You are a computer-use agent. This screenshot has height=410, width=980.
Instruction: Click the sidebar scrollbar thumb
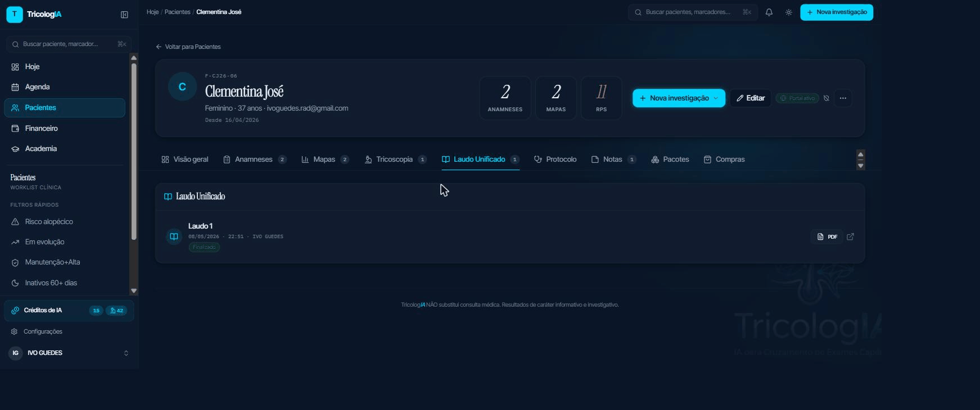(x=134, y=152)
